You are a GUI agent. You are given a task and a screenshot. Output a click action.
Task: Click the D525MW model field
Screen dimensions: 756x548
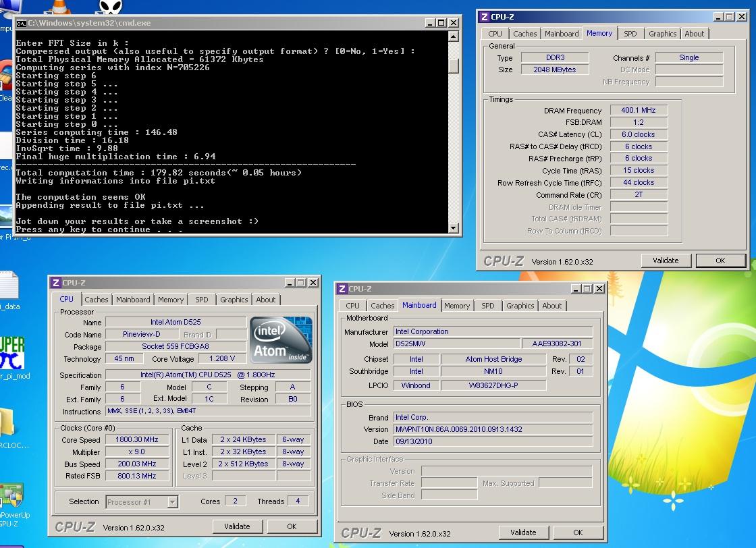[457, 344]
